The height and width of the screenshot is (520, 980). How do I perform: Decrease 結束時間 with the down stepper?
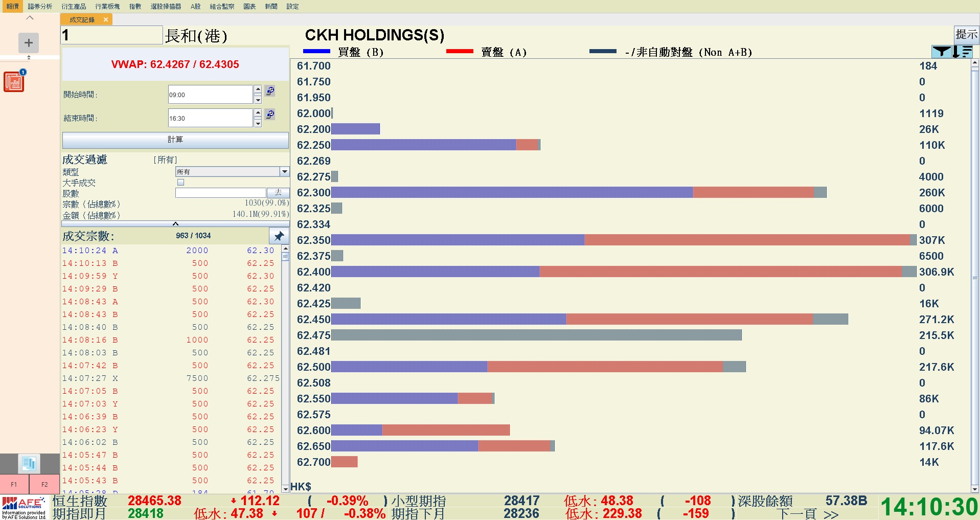[x=258, y=123]
